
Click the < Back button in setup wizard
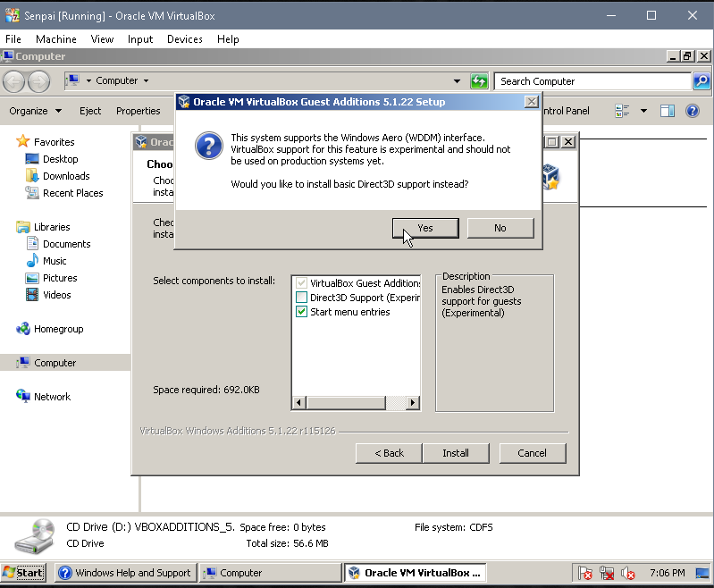coord(389,453)
